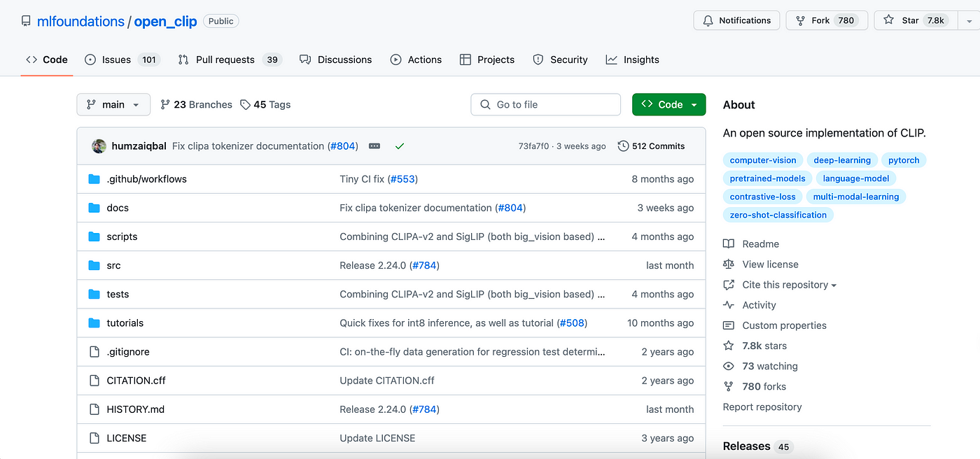Expand Cite this repository dropdown
Screen dimensions: 980x459
pyautogui.click(x=780, y=285)
